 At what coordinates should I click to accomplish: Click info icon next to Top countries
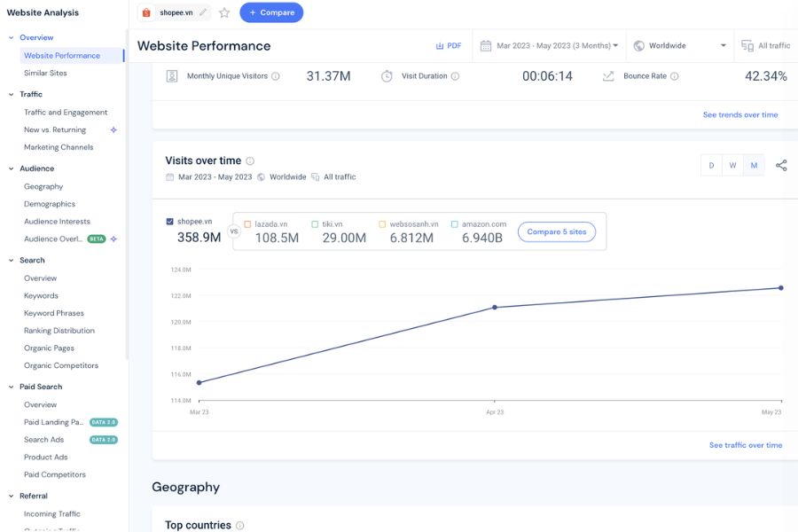tap(239, 526)
